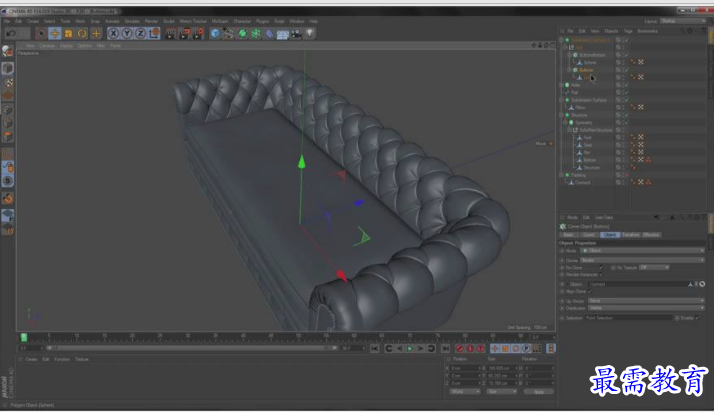The height and width of the screenshot is (412, 714).
Task: Click the Apply button in Coordinates panel
Action: click(539, 391)
